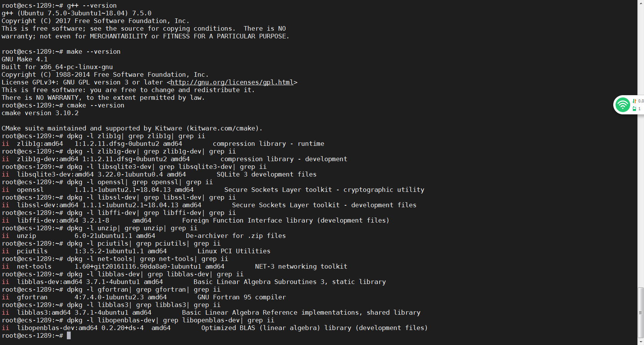This screenshot has width=644, height=345.
Task: Click the up/down network speed arrows icon
Action: [x=634, y=101]
